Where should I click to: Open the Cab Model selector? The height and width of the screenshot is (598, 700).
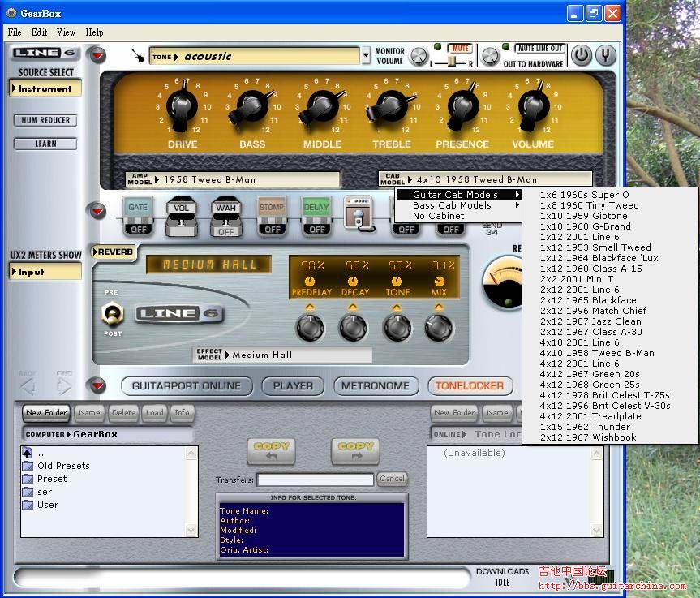[x=485, y=179]
